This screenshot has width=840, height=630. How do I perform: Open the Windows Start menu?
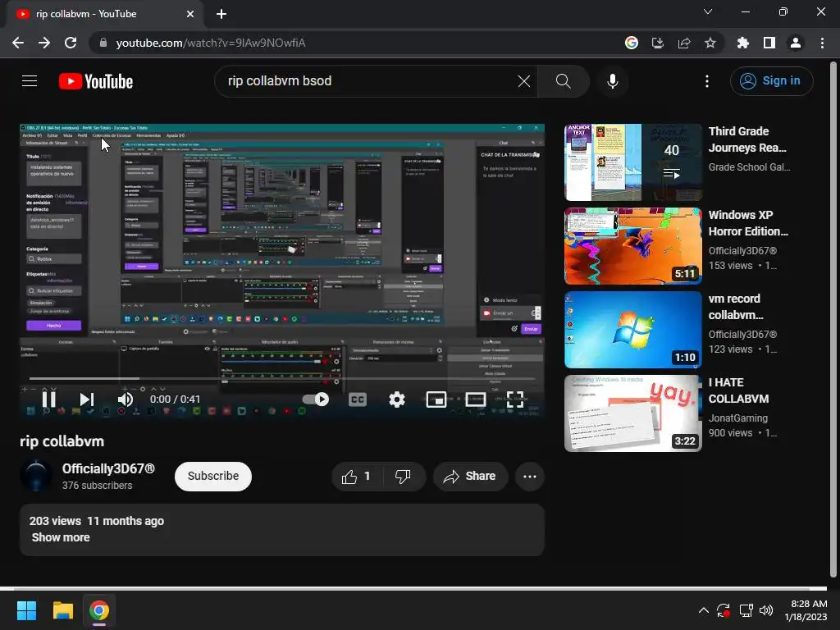tap(26, 610)
